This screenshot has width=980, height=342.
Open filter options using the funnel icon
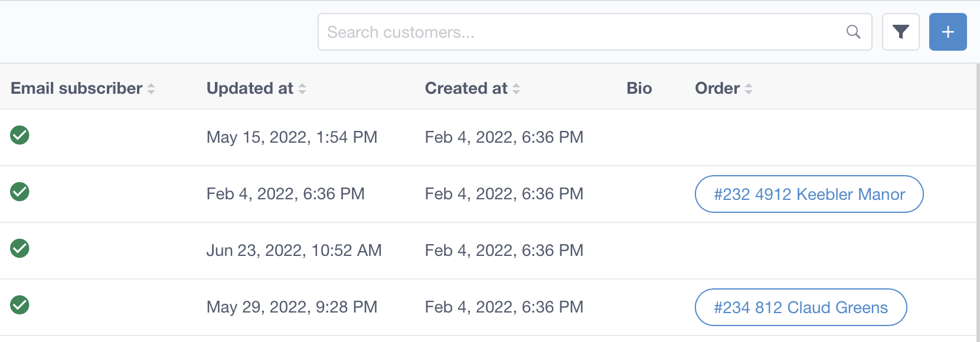[900, 32]
